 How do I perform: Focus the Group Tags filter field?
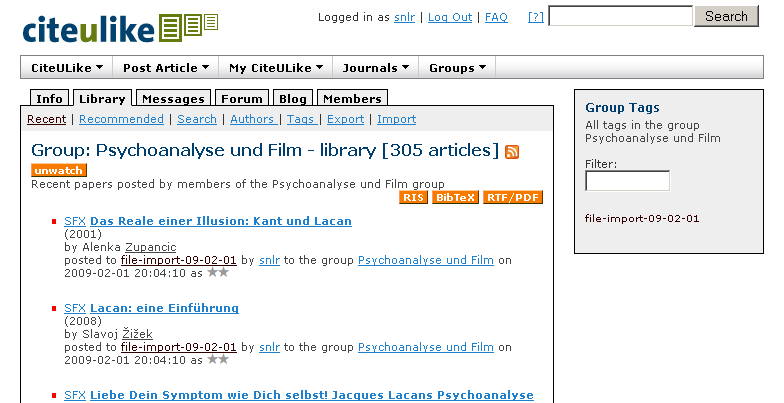click(628, 181)
